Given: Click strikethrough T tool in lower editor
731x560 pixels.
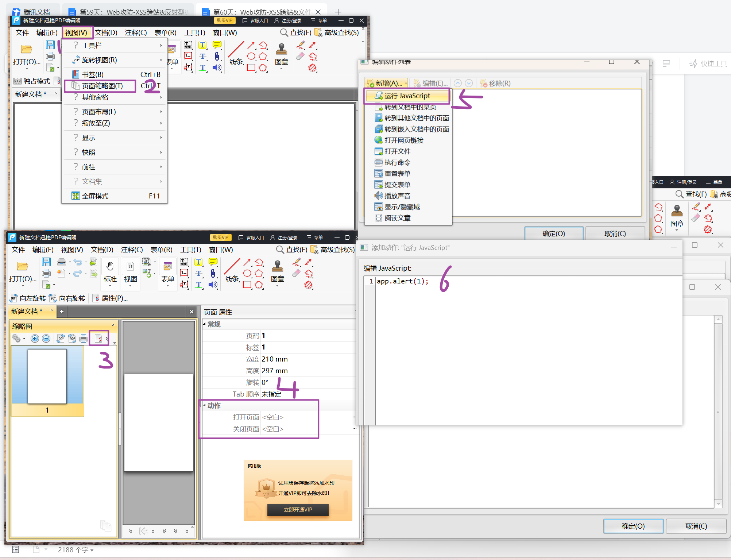Looking at the screenshot, I should click(x=198, y=273).
